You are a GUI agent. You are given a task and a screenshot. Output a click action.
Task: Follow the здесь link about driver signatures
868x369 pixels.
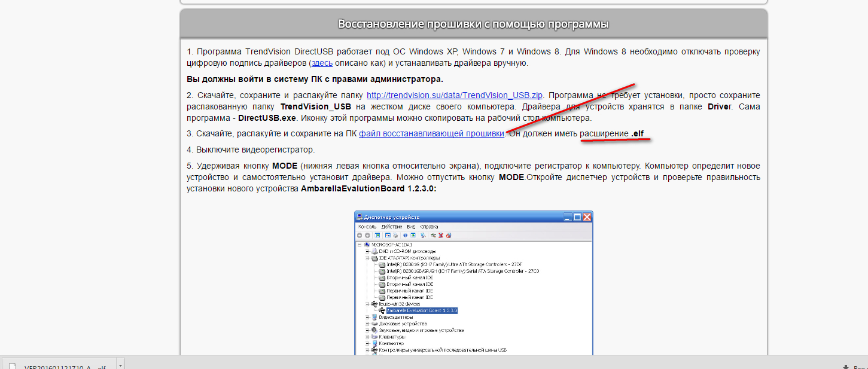(322, 63)
